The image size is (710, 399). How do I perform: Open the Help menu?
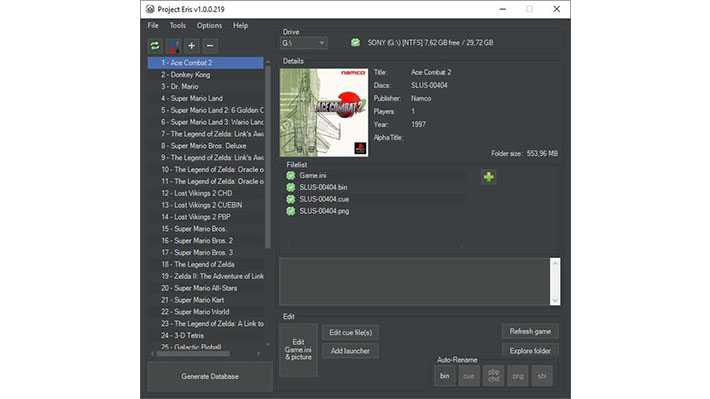pos(240,25)
